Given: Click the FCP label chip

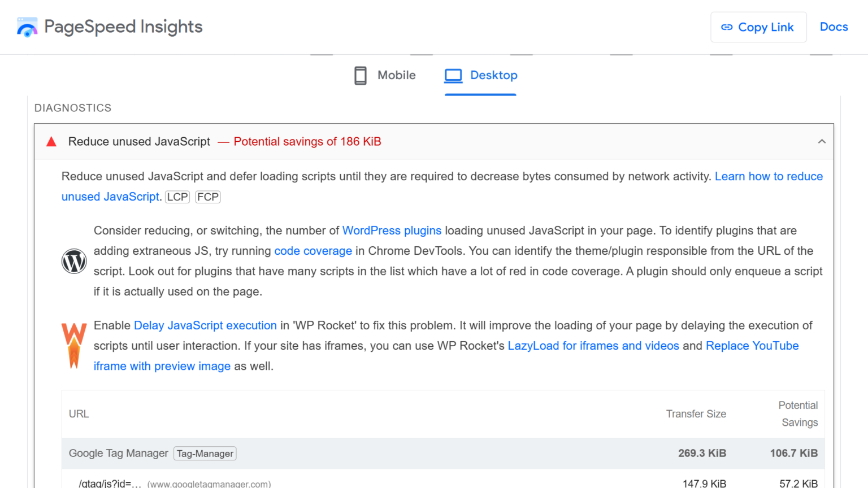Looking at the screenshot, I should (207, 197).
